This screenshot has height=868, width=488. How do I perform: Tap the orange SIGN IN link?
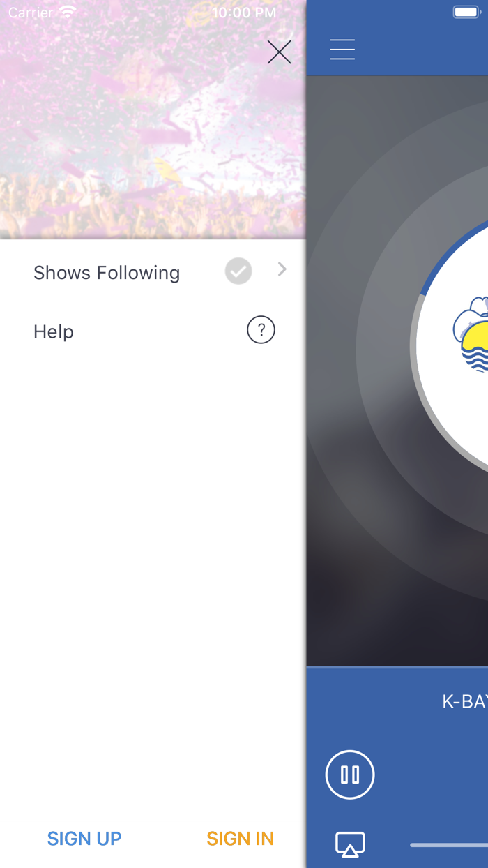pos(240,838)
